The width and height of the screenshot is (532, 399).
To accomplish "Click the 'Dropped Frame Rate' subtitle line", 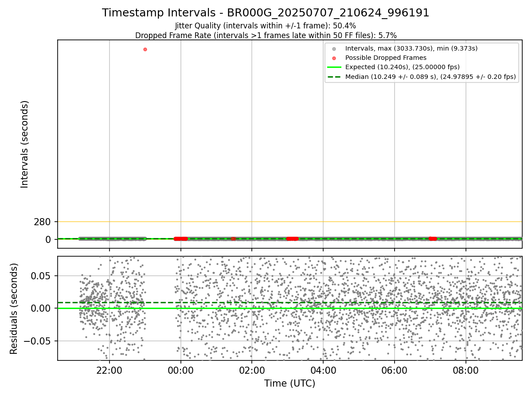I will (266, 35).
